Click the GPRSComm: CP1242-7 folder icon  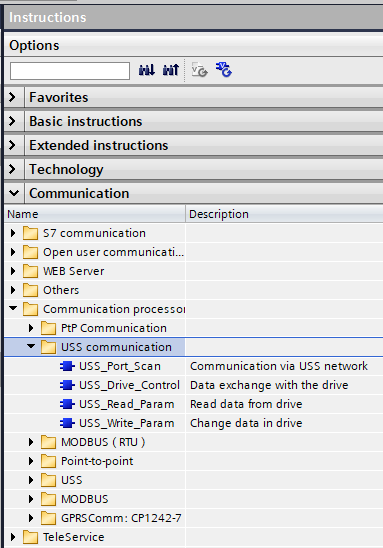click(48, 518)
